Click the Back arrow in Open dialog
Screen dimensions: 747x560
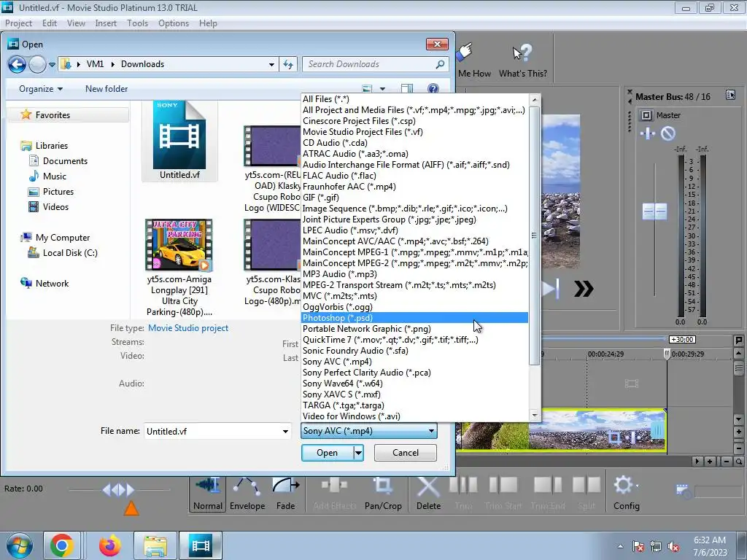point(18,64)
